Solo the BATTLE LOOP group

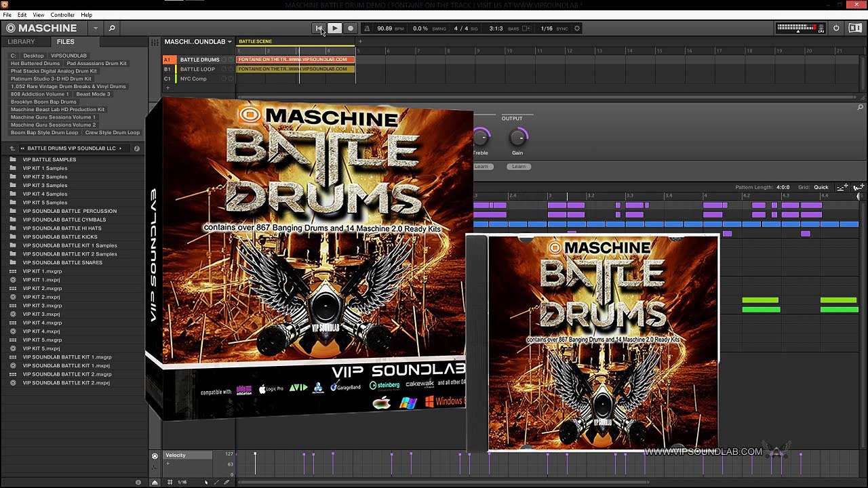click(x=231, y=69)
